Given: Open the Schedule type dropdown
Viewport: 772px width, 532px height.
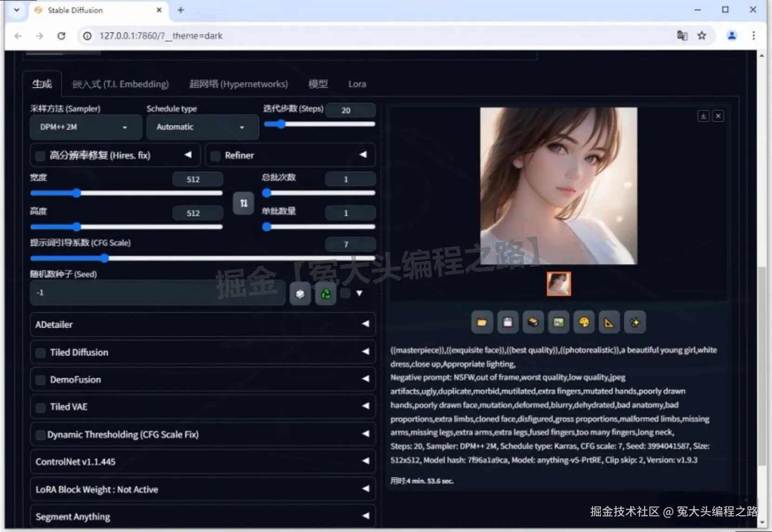Looking at the screenshot, I should pos(202,127).
